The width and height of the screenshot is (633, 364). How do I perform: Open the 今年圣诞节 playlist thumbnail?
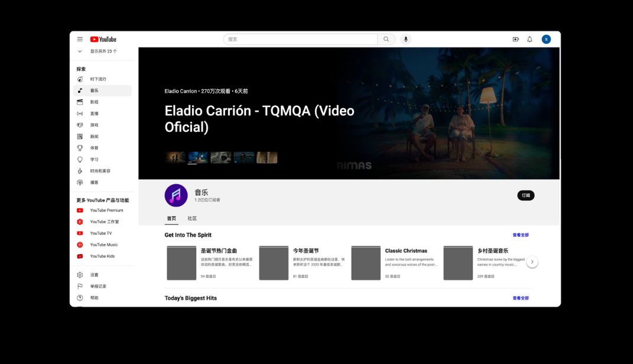coord(274,263)
